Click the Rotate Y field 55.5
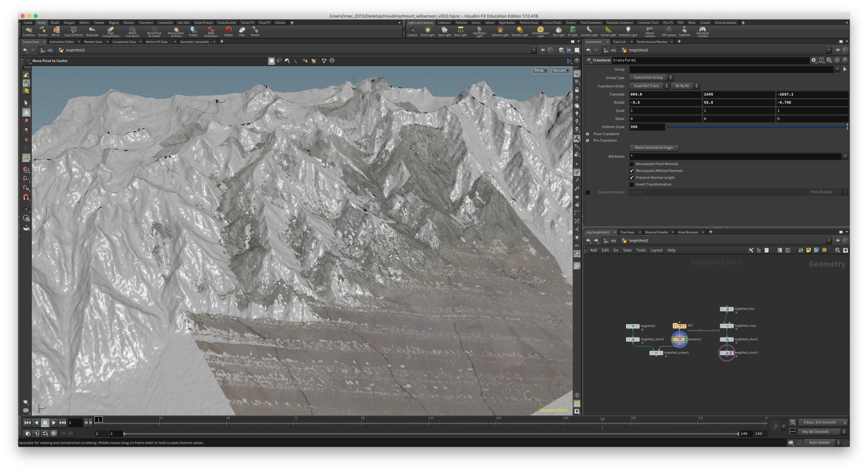Viewport: 868px width, 471px height. tap(738, 102)
